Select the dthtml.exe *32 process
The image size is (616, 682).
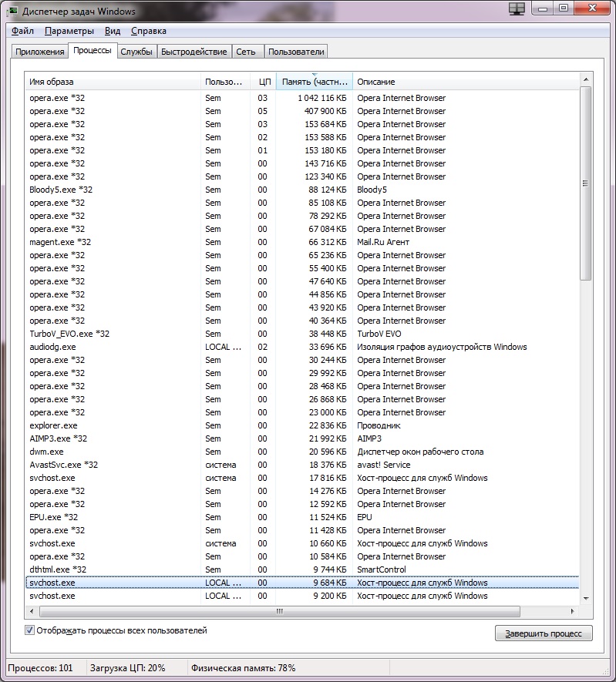coord(302,569)
